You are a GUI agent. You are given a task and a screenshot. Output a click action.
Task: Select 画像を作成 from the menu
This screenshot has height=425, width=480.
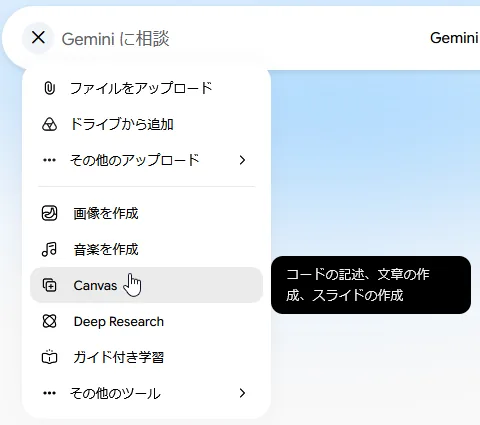tap(106, 213)
